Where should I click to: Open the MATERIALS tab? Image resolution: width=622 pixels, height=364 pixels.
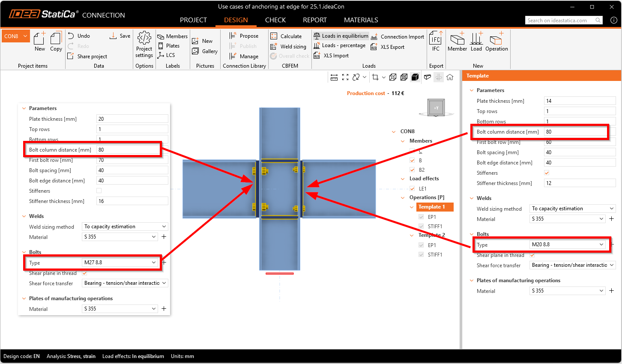(x=361, y=20)
